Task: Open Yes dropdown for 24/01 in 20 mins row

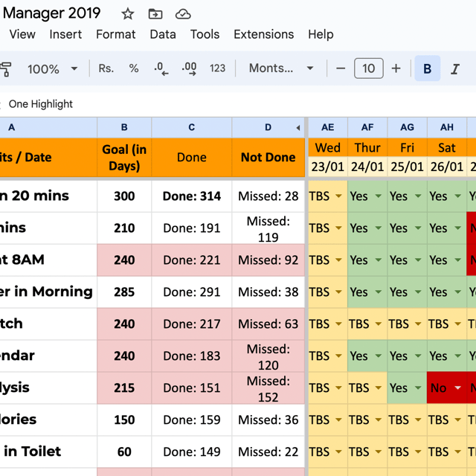Action: pyautogui.click(x=379, y=196)
